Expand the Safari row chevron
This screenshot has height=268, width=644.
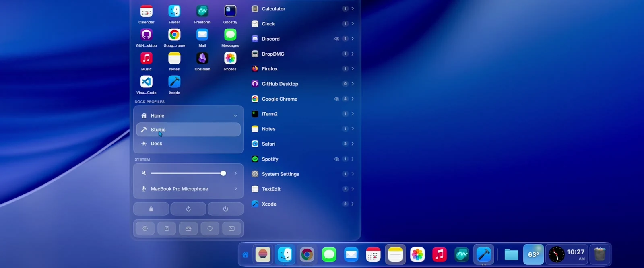[x=353, y=144]
